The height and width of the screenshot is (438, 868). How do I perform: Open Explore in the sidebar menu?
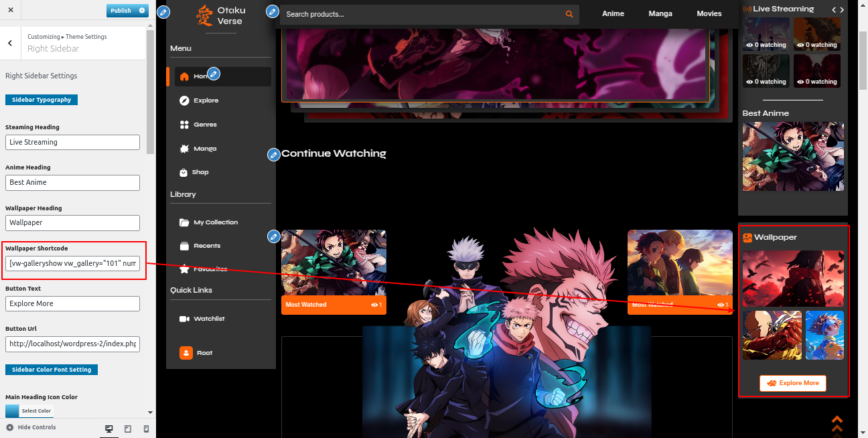point(206,100)
